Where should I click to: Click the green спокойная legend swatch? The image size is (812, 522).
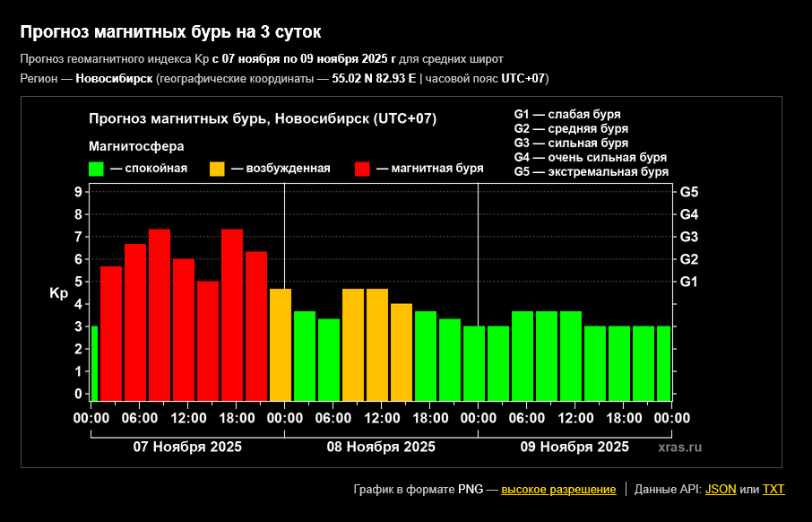[96, 169]
